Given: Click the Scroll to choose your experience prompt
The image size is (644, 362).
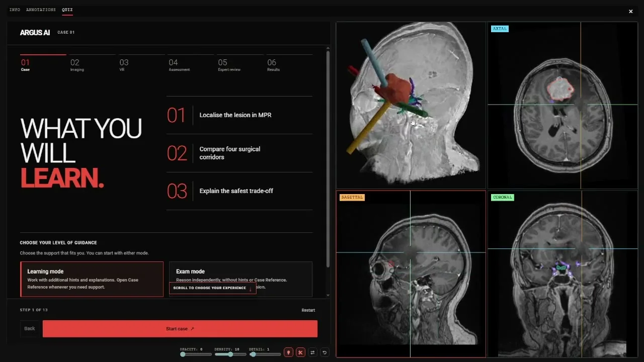Looking at the screenshot, I should point(212,288).
